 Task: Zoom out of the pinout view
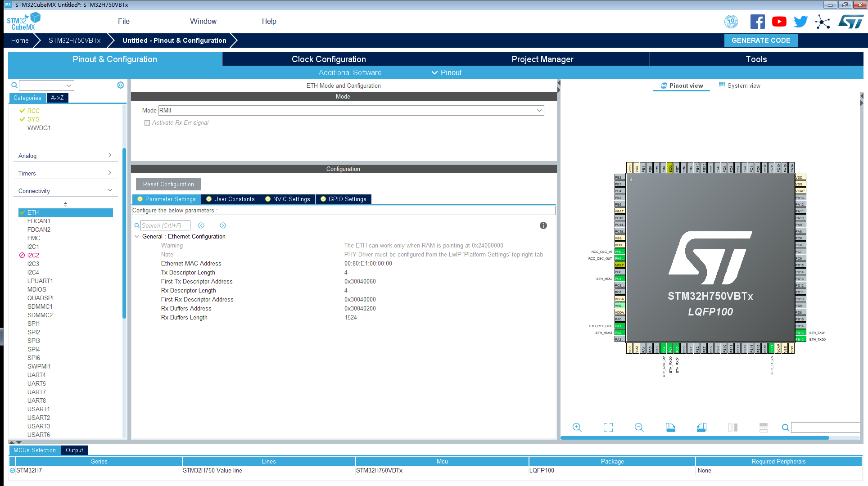tap(639, 427)
